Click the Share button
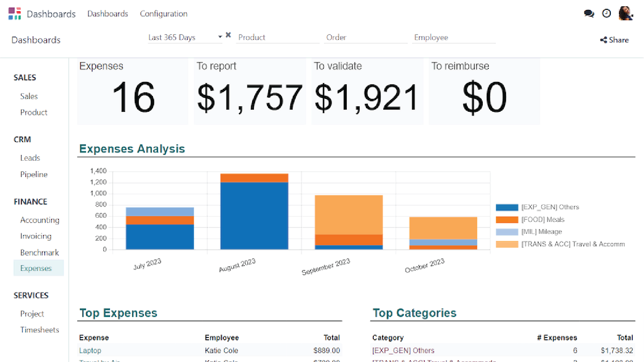Image resolution: width=644 pixels, height=362 pixels. (x=614, y=40)
